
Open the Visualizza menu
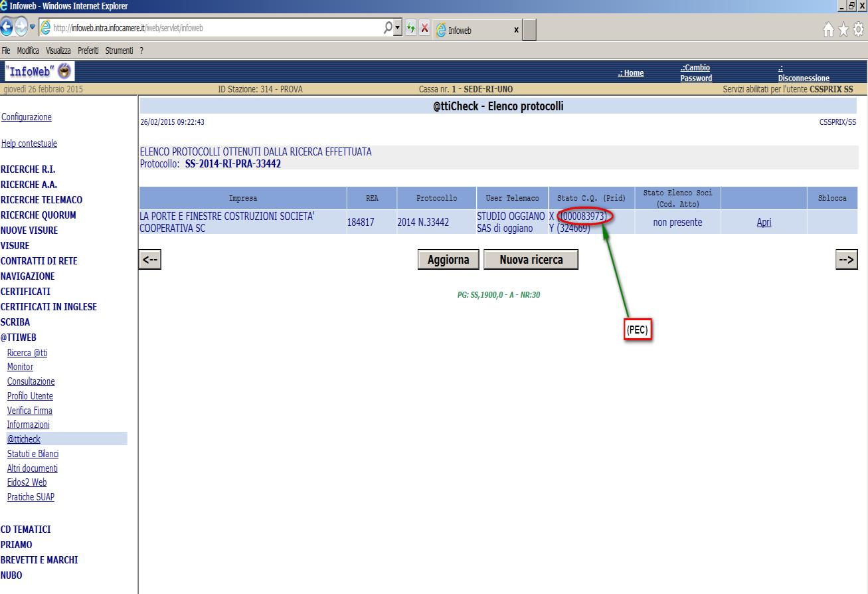58,51
